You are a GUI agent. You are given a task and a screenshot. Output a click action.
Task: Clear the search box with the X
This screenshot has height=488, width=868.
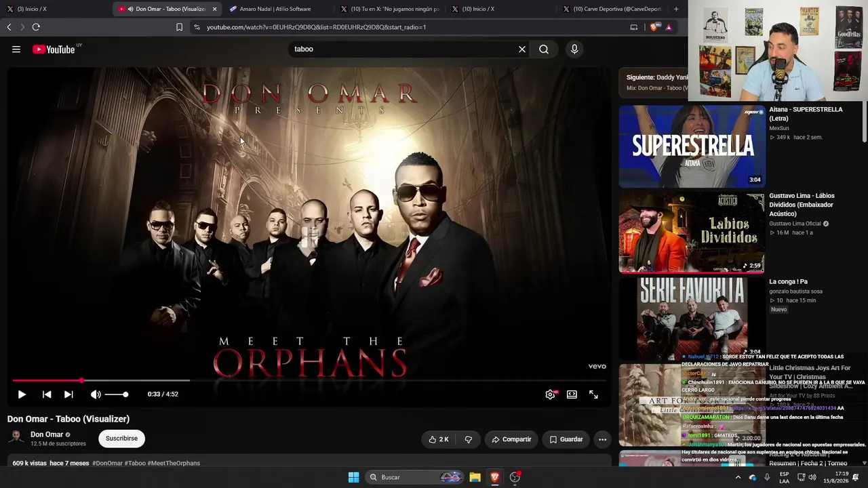coord(522,49)
